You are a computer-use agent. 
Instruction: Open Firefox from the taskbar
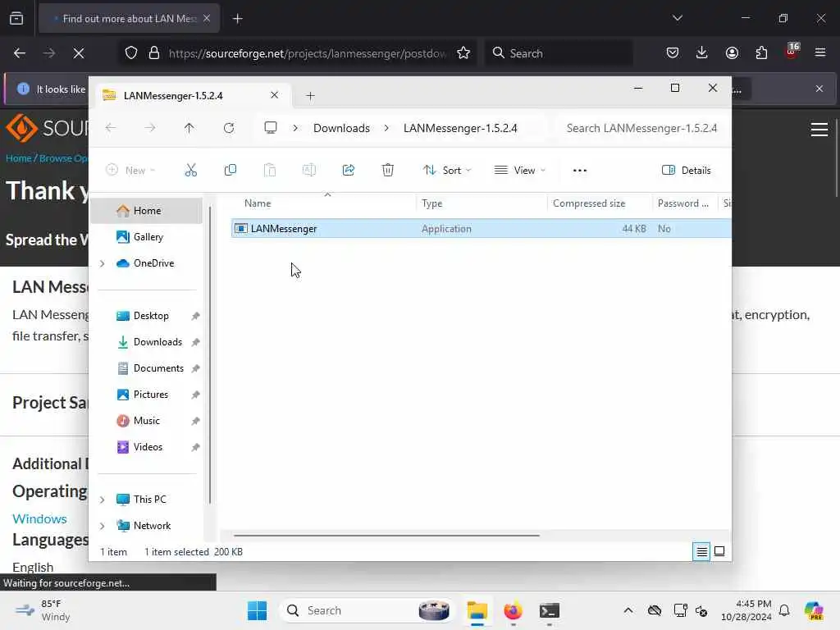click(513, 610)
